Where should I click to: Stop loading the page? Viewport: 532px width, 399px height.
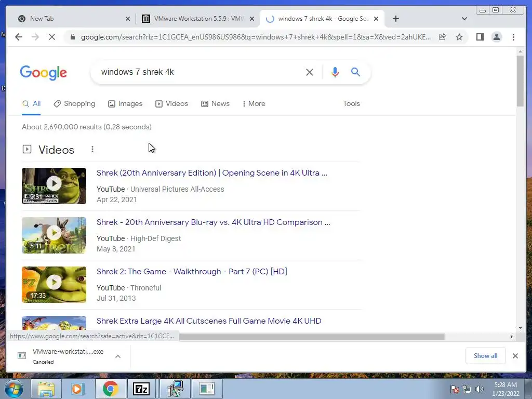point(52,37)
